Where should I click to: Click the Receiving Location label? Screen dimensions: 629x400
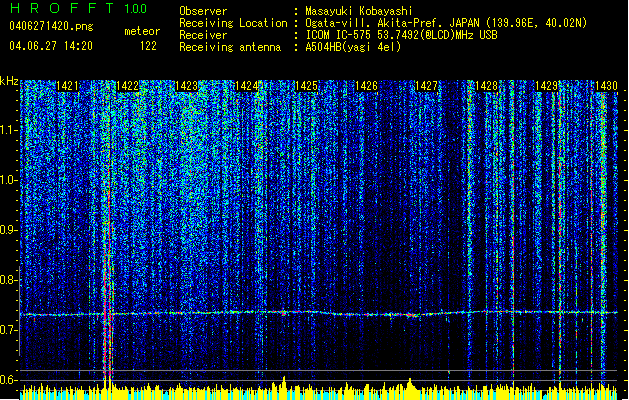pos(233,23)
